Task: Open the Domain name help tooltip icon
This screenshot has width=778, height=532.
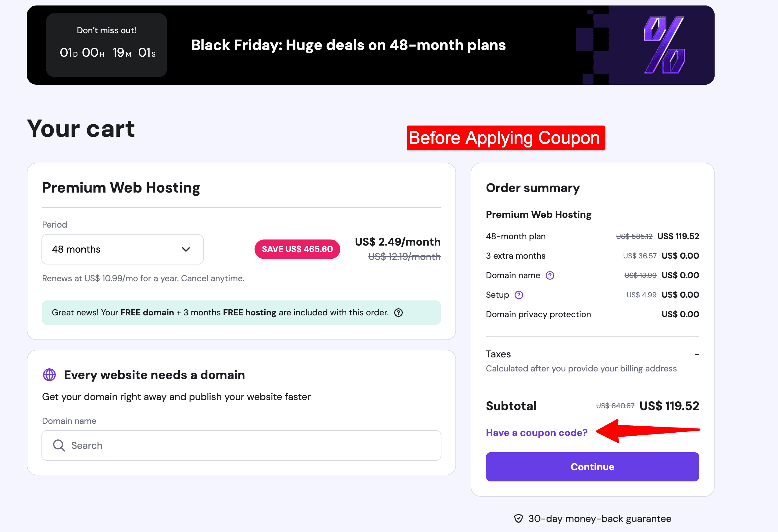Action: [550, 275]
